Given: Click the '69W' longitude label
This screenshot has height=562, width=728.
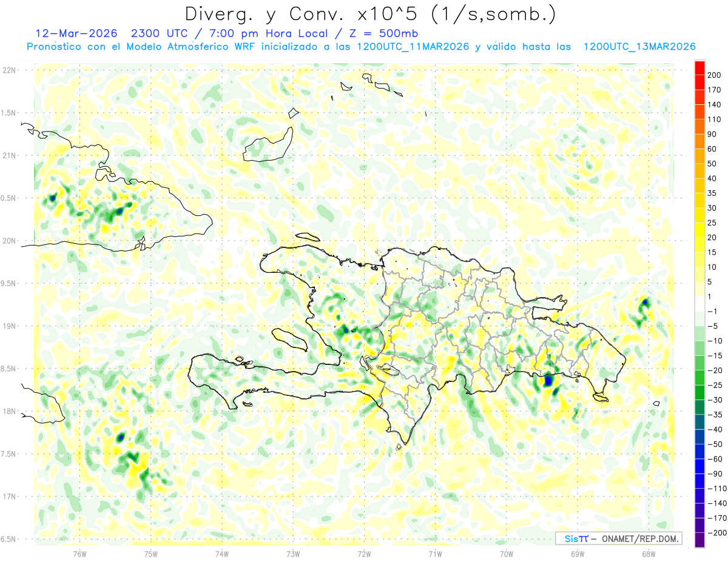Looking at the screenshot, I should click(578, 554).
